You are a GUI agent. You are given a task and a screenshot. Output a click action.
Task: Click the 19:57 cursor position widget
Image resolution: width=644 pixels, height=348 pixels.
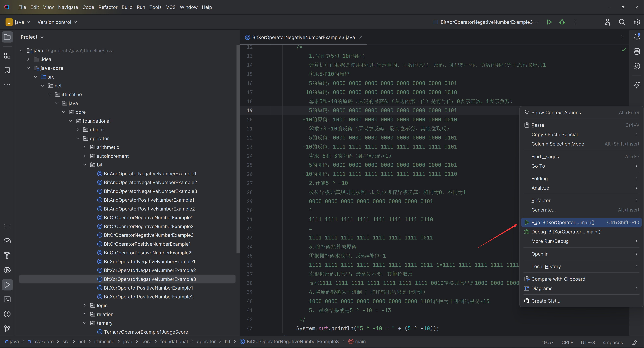tap(547, 342)
